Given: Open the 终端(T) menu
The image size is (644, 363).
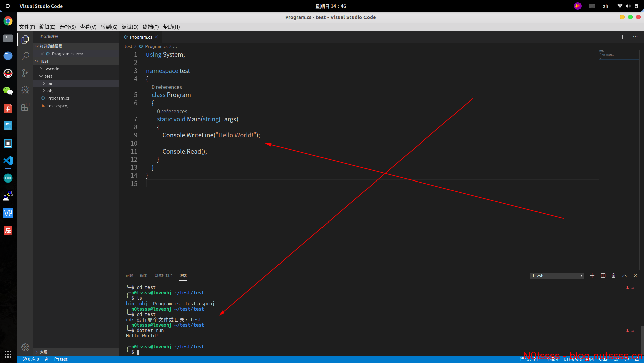Looking at the screenshot, I should (151, 27).
